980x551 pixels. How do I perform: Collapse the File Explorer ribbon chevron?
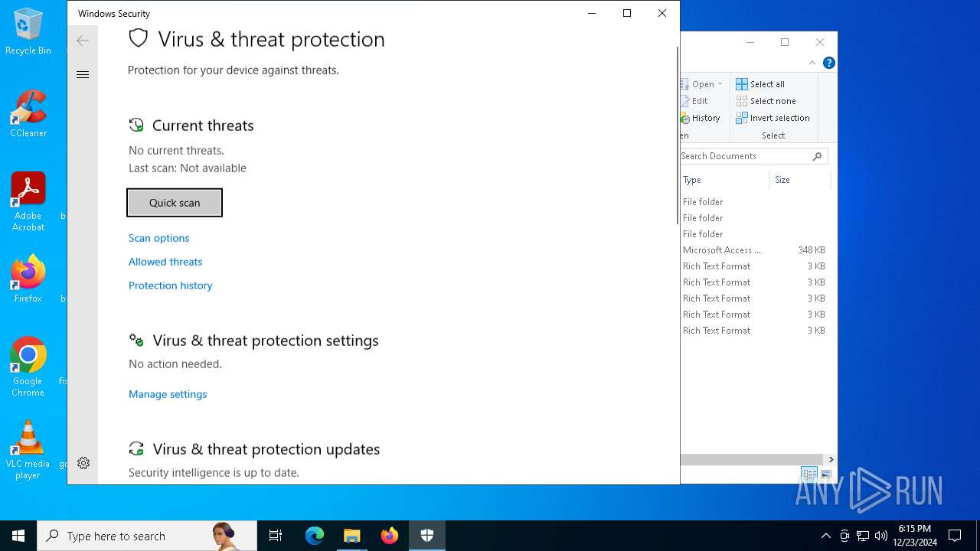(812, 63)
